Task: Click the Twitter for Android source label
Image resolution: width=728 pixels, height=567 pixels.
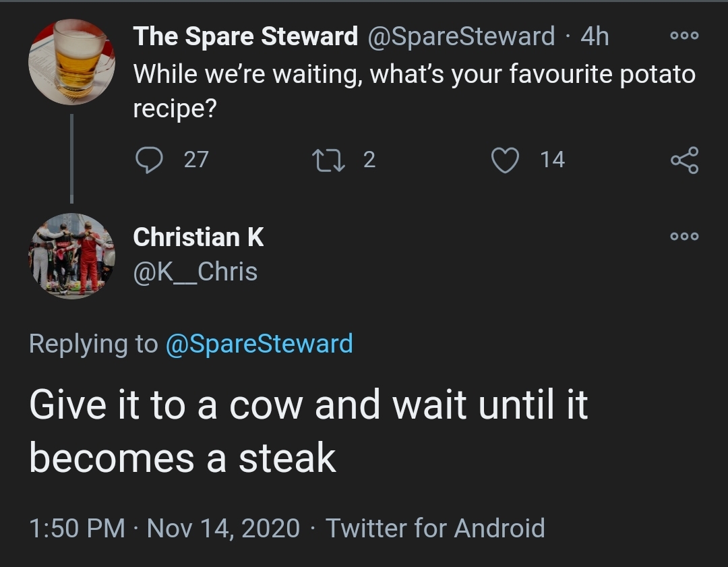Action: point(435,527)
